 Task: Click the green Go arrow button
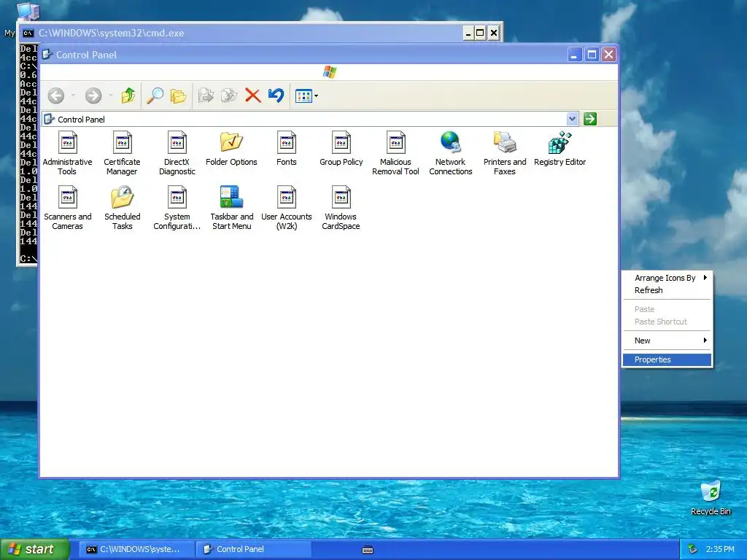(x=589, y=119)
